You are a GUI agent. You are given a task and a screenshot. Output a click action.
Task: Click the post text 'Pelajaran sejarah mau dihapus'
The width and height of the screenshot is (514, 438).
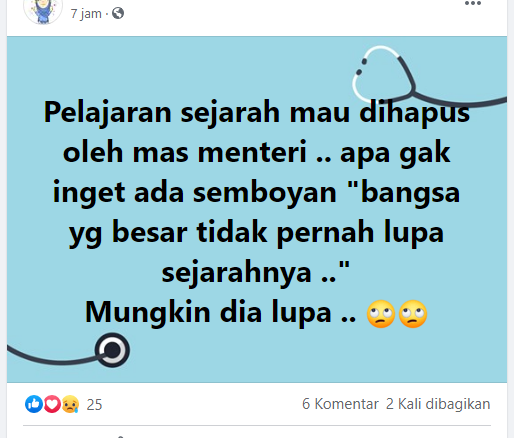click(257, 113)
